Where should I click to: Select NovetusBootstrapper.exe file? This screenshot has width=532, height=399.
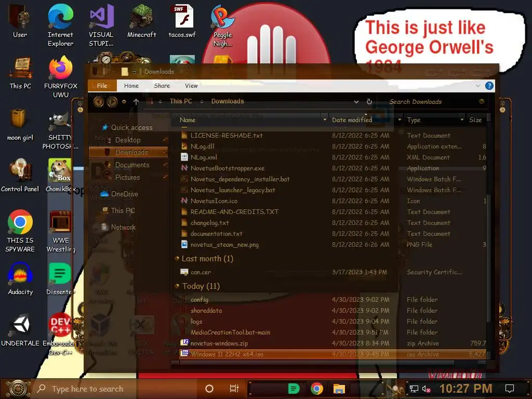(228, 168)
